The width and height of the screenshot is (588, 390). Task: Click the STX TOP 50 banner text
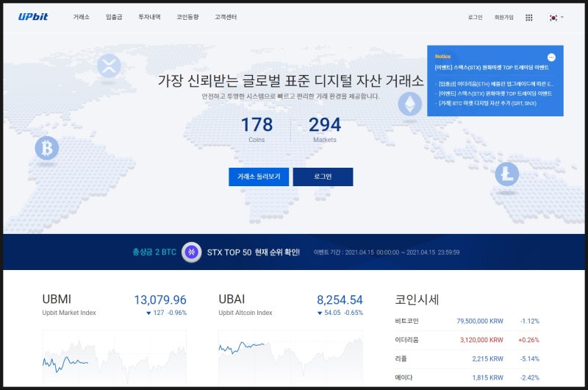[x=253, y=252]
